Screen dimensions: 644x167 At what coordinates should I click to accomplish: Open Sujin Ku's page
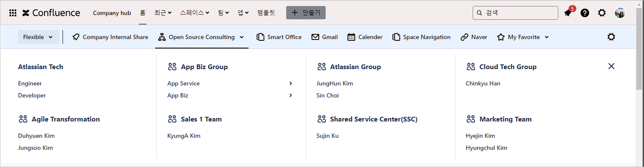point(328,136)
